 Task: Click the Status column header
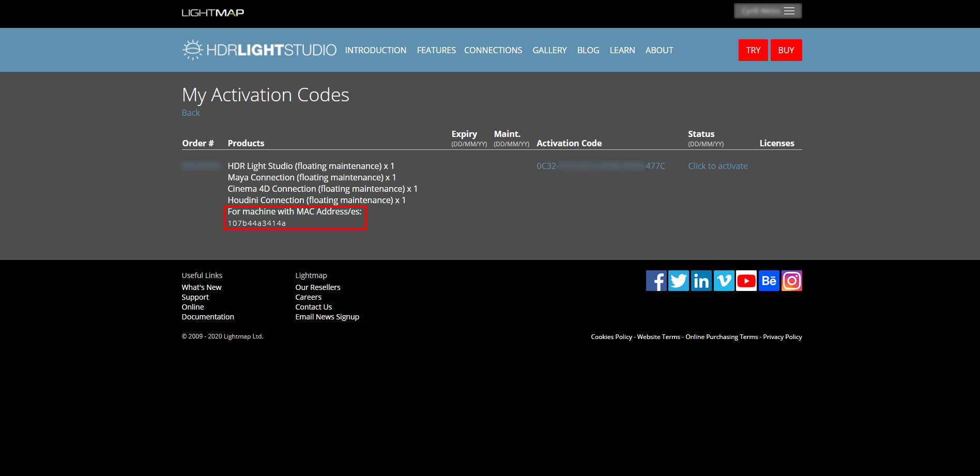[701, 134]
